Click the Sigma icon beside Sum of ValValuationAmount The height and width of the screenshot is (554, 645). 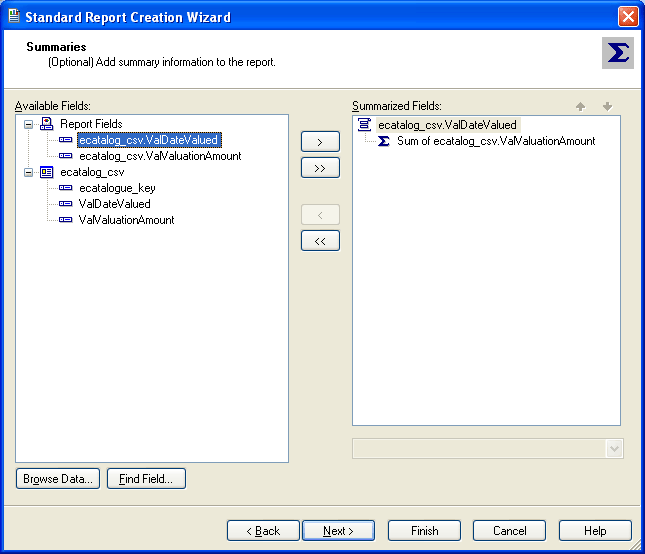coord(384,141)
